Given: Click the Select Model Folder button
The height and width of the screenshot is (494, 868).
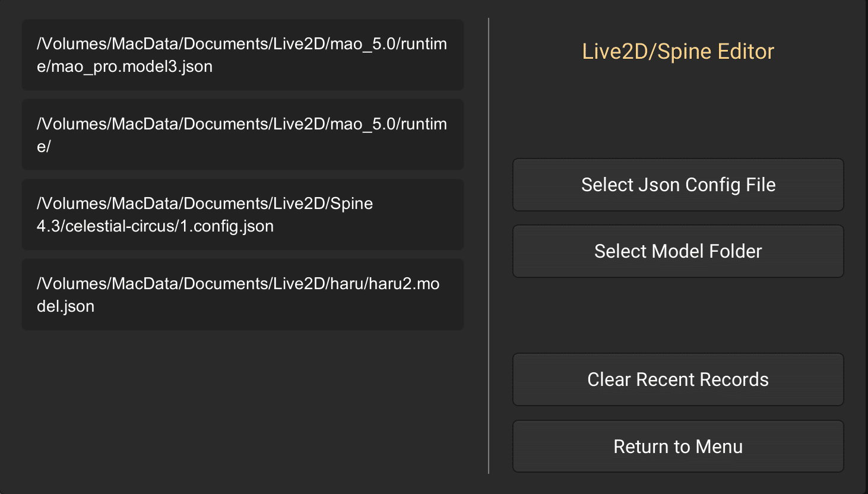Looking at the screenshot, I should [678, 251].
